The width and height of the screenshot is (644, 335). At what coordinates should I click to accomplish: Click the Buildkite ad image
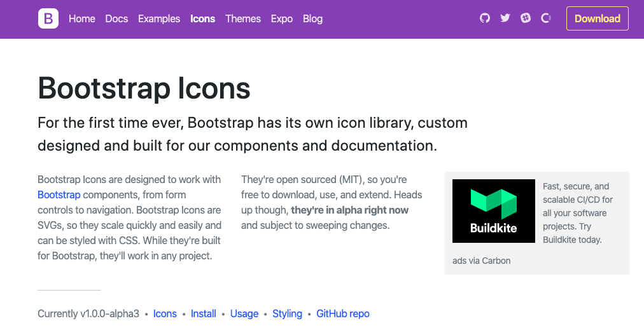coord(494,211)
